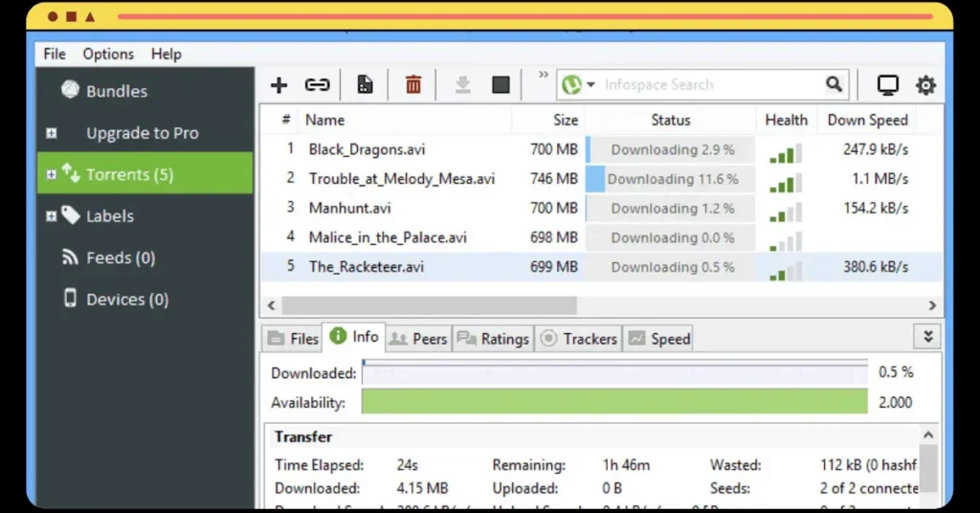Click the 4.15 MB Downloaded value
980x513 pixels.
point(422,488)
